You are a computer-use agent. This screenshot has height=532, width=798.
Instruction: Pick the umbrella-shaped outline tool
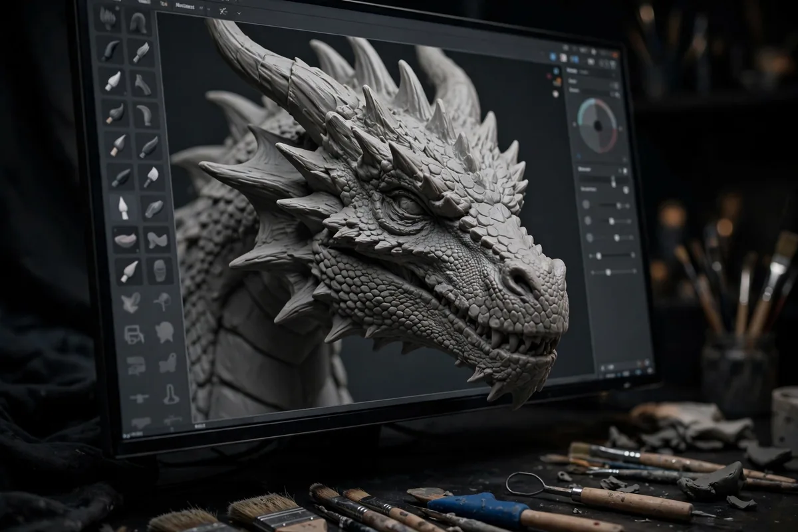pos(163,302)
